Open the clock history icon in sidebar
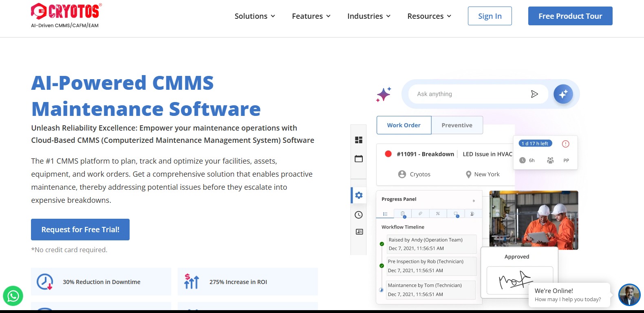 pyautogui.click(x=359, y=215)
